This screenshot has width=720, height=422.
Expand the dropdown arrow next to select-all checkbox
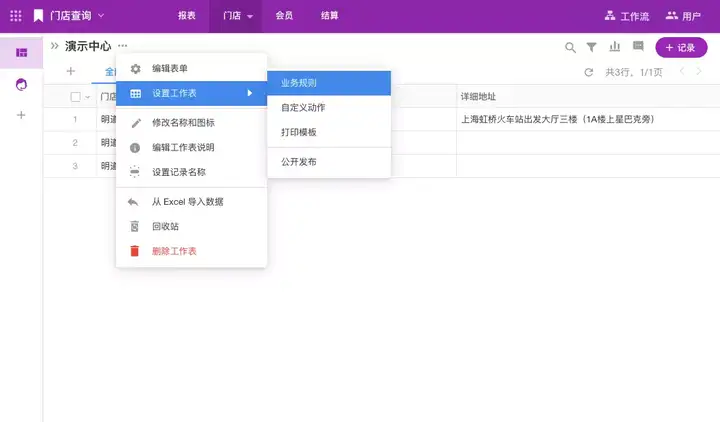coord(88,97)
